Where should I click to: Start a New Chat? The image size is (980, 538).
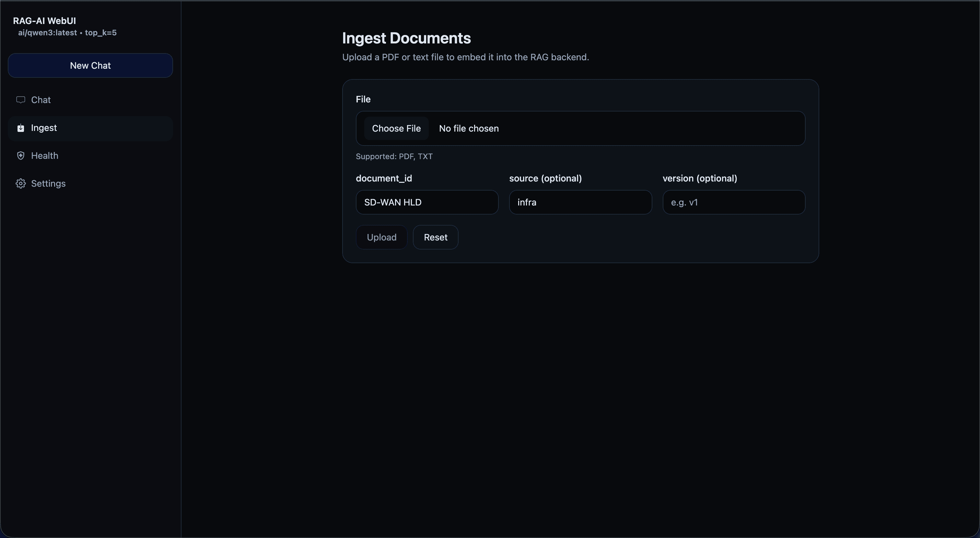[90, 65]
